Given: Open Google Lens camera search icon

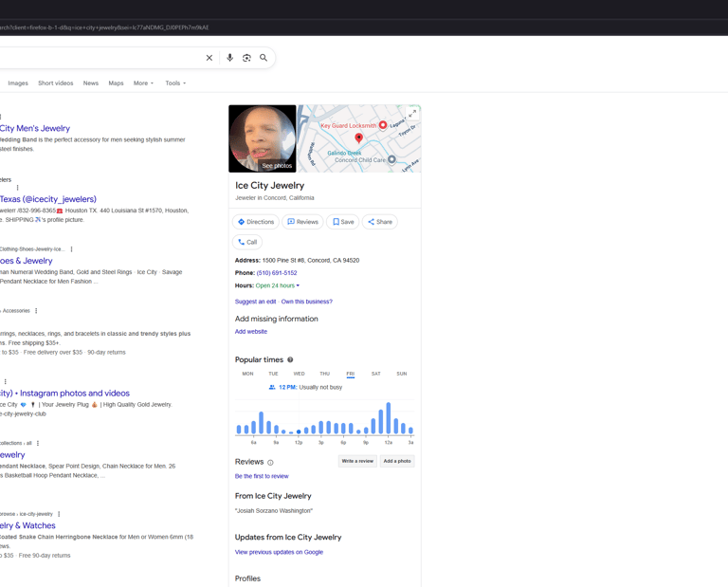Looking at the screenshot, I should coord(246,58).
